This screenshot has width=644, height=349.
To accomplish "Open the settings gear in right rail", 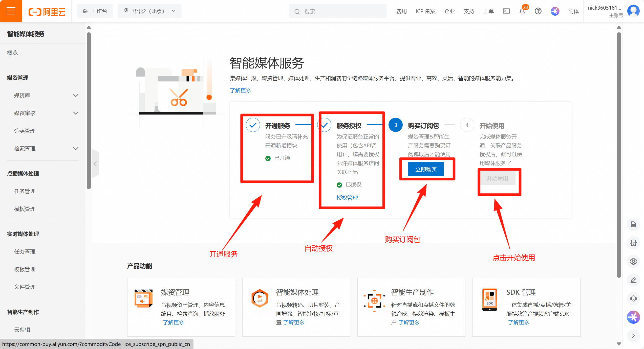I will (633, 261).
